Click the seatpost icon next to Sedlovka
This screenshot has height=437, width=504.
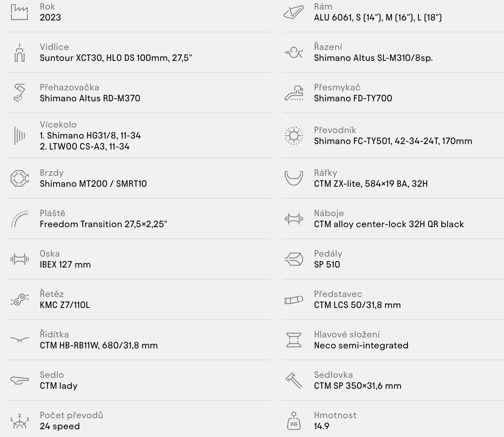point(294,380)
